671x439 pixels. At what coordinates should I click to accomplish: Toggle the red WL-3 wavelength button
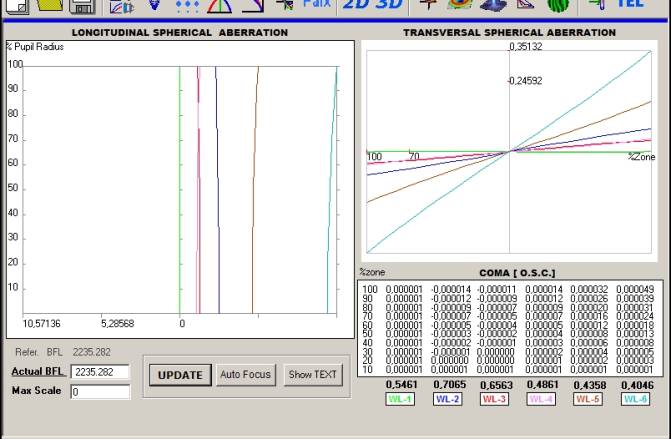[x=494, y=399]
